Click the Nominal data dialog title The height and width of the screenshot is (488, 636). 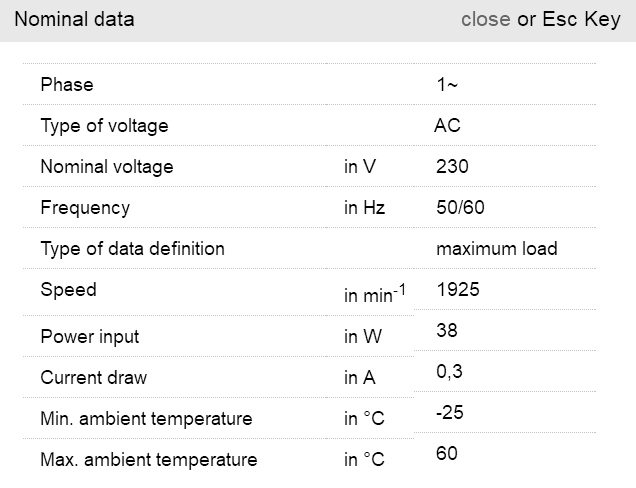pyautogui.click(x=74, y=19)
